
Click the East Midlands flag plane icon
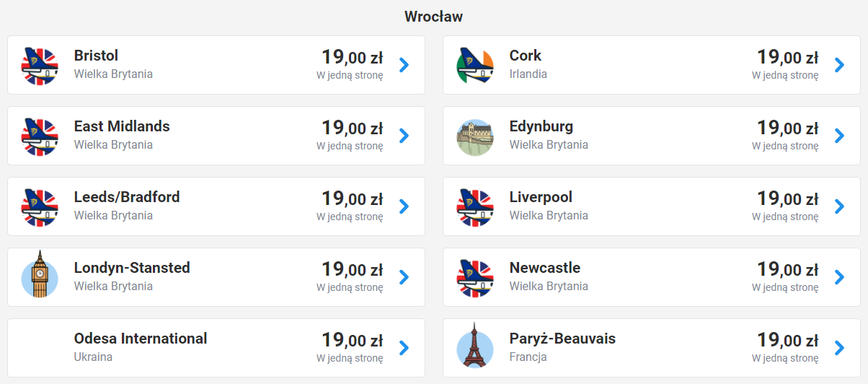click(40, 136)
